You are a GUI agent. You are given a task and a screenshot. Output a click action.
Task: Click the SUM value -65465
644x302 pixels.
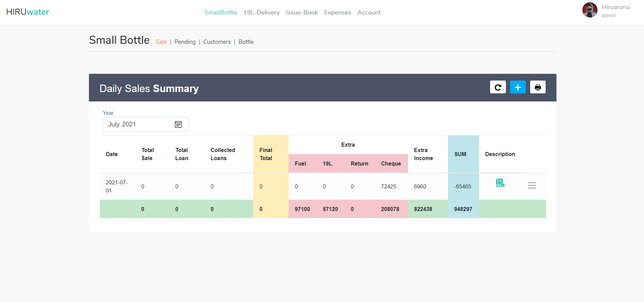tap(462, 186)
